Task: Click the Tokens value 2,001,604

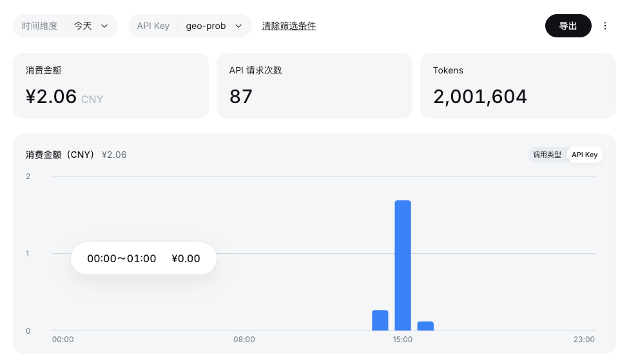Action: tap(479, 97)
